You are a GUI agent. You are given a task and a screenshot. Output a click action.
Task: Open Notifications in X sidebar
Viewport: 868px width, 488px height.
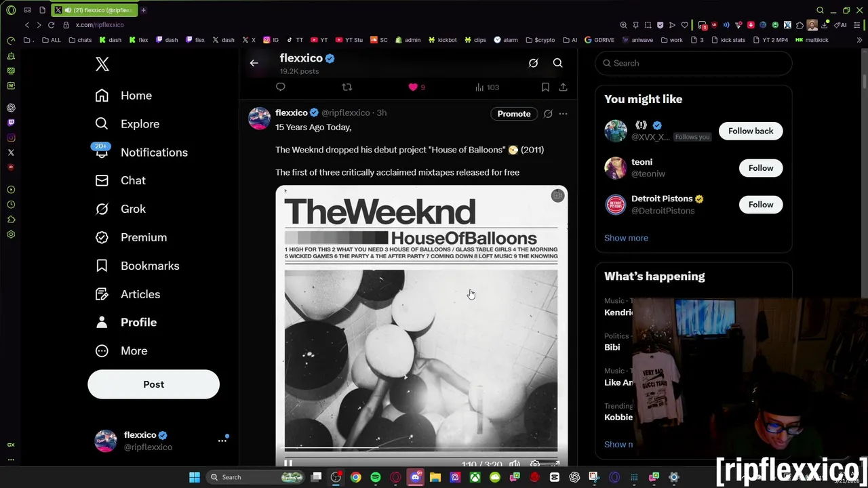click(x=141, y=152)
